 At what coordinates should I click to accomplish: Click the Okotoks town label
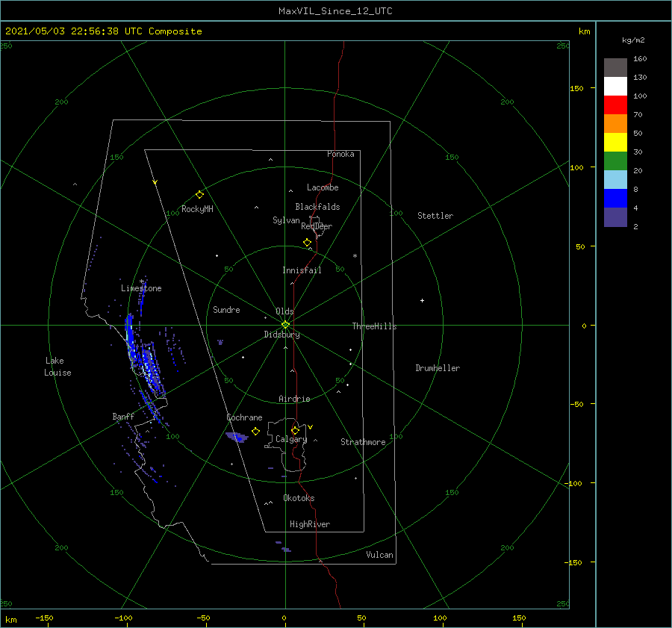(299, 498)
